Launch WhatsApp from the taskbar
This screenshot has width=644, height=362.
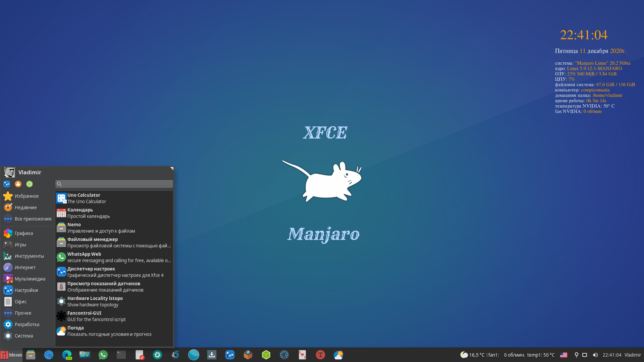click(x=103, y=355)
